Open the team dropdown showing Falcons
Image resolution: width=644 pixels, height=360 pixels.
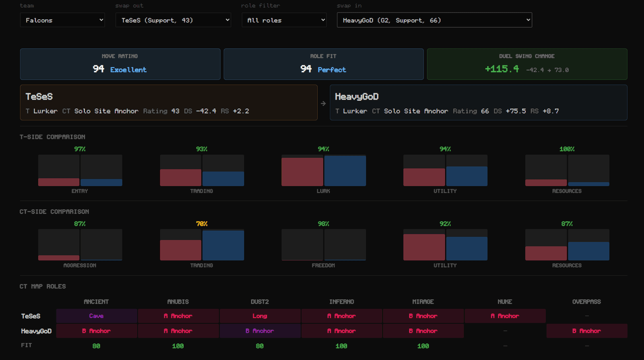tap(62, 20)
